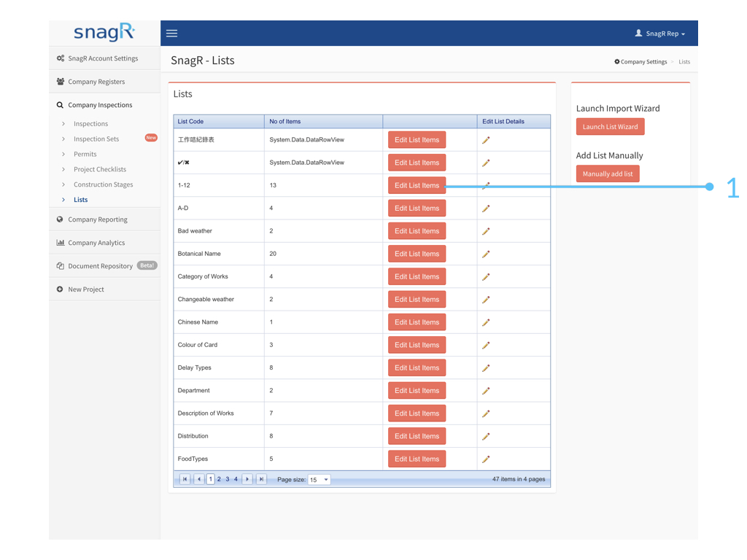Image resolution: width=747 pixels, height=560 pixels.
Task: Click the pencil icon for Department
Action: (486, 391)
